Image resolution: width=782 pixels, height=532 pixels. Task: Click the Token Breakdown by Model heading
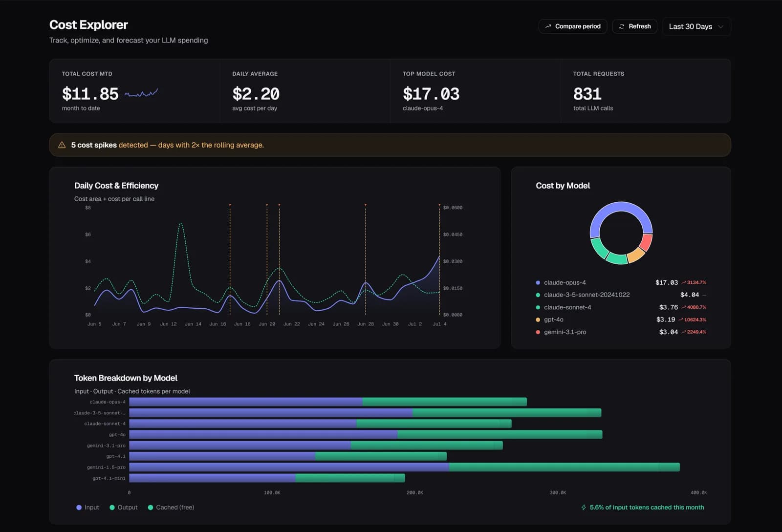pyautogui.click(x=126, y=378)
